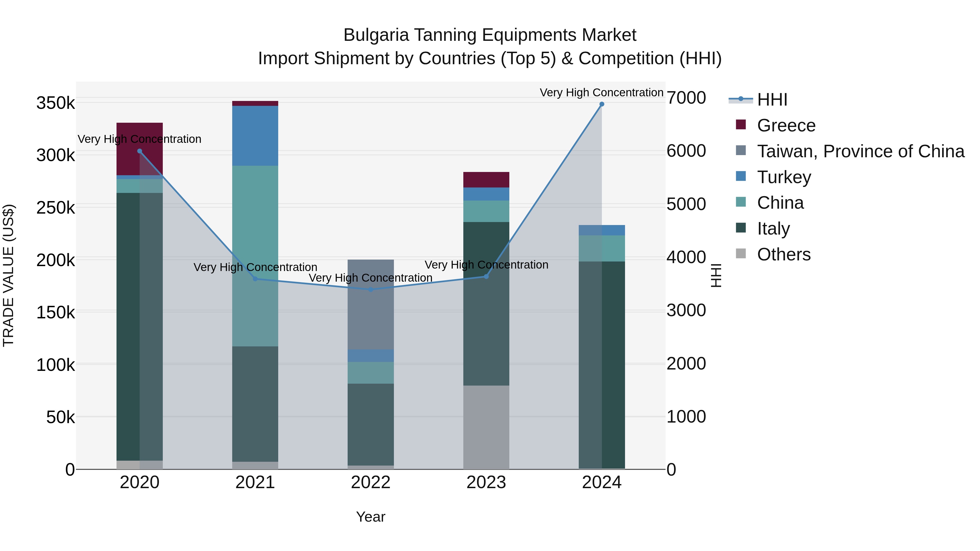Toggle the Greece legend entry
The height and width of the screenshot is (551, 980).
click(x=776, y=125)
